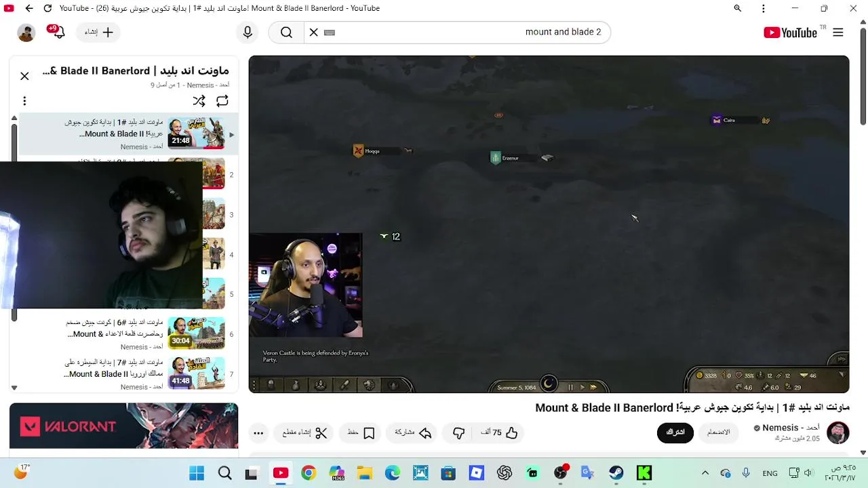The height and width of the screenshot is (488, 868).
Task: Play playlist video #6 with 30:04 thumbnail
Action: (196, 333)
